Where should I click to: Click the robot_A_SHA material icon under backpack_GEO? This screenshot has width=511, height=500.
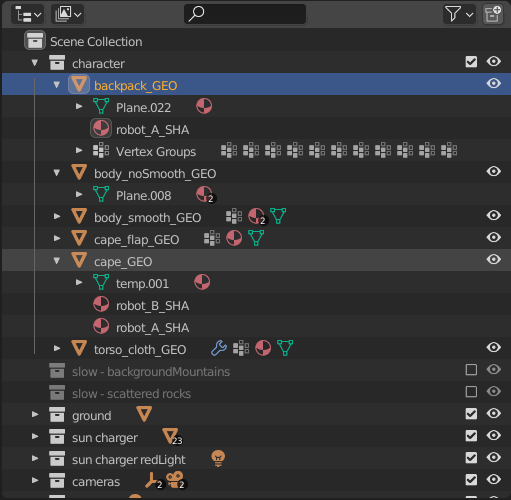click(x=101, y=129)
